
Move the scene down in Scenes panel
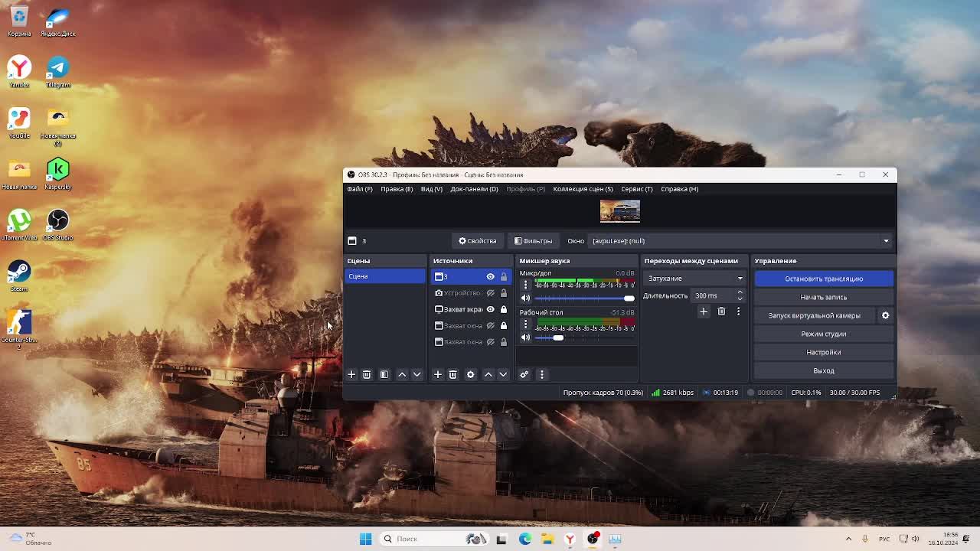417,374
